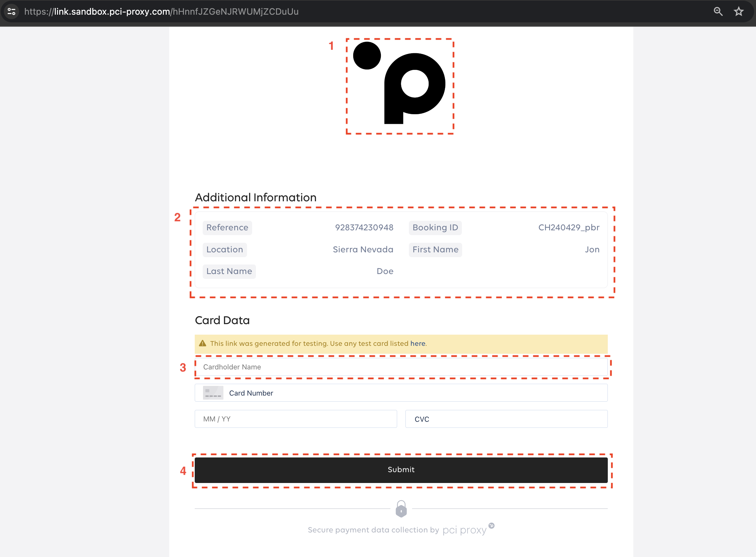Click the Card Number input field
The width and height of the screenshot is (756, 557).
[401, 392]
